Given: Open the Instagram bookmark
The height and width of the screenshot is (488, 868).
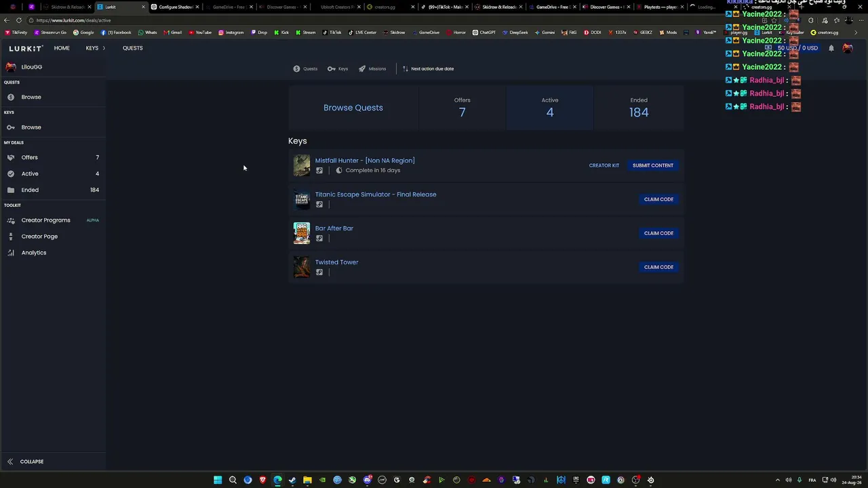Looking at the screenshot, I should (231, 33).
